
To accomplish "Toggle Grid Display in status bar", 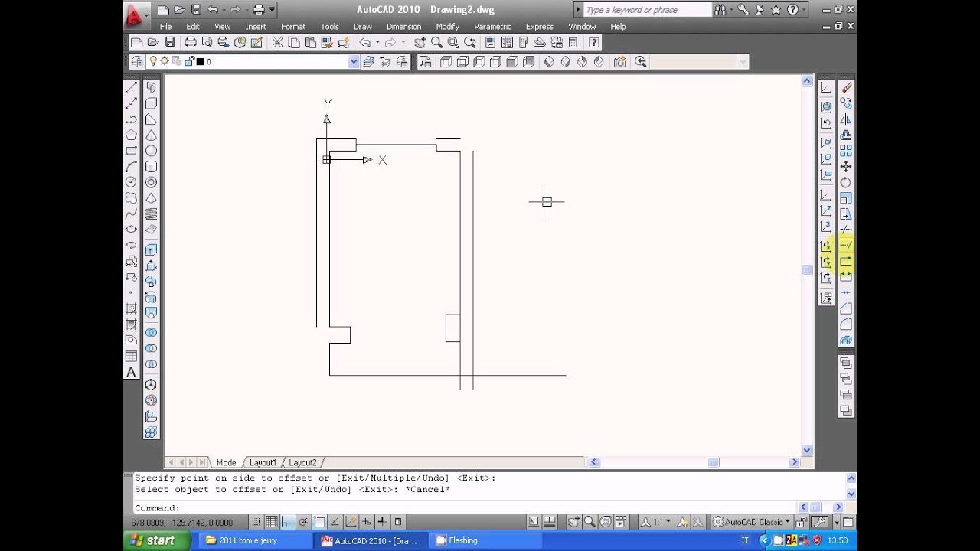I will [272, 522].
